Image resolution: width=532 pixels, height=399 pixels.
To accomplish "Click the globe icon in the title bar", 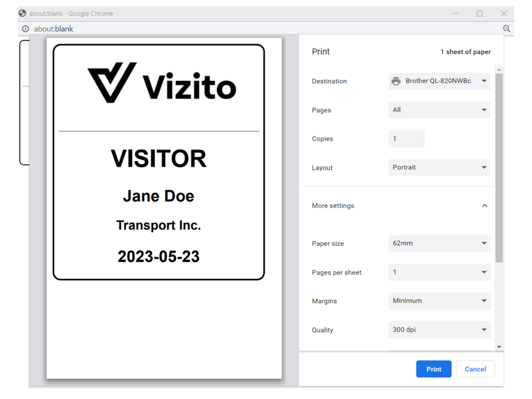I will pyautogui.click(x=22, y=13).
